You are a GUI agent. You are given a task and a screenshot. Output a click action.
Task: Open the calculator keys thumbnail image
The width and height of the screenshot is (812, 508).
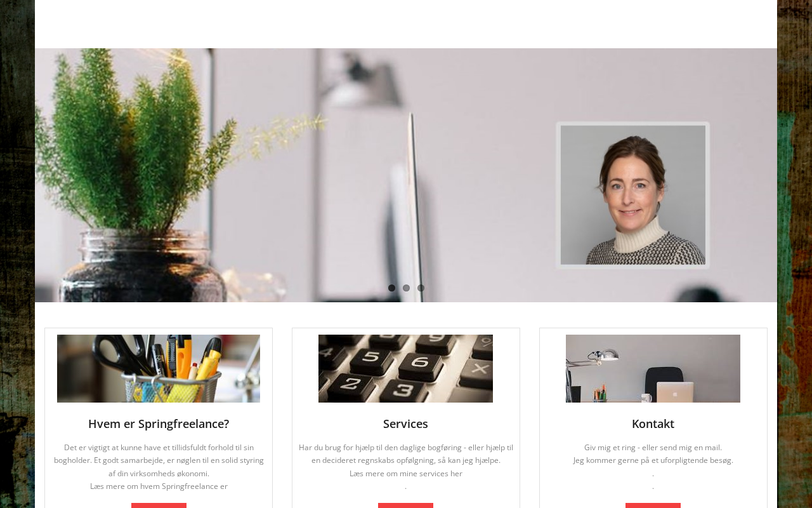click(x=405, y=368)
